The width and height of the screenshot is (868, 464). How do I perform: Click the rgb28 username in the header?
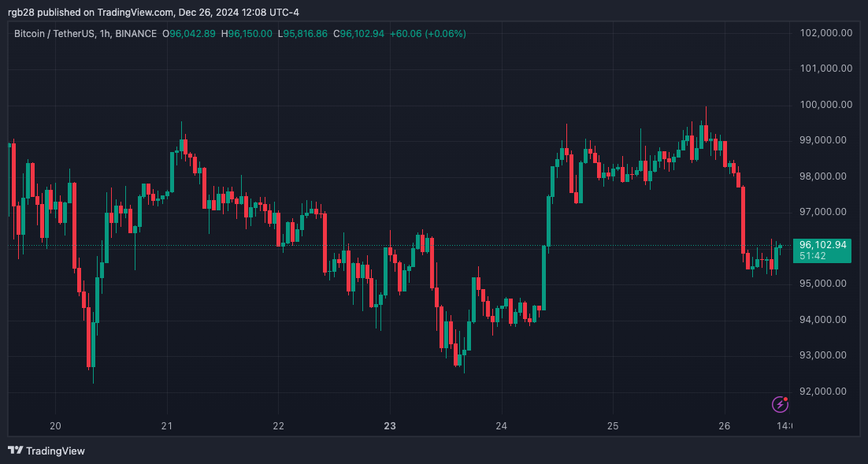click(x=20, y=12)
